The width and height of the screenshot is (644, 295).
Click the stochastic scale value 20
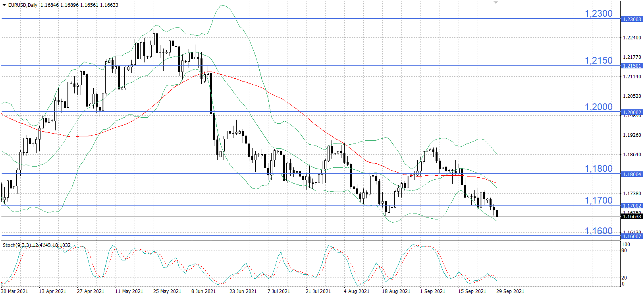pos(624,278)
